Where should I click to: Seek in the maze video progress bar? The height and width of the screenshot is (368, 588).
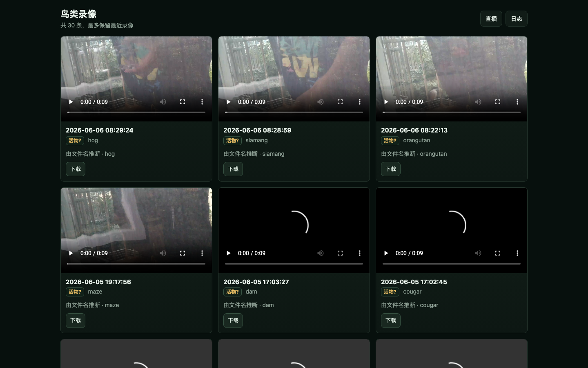tap(136, 263)
